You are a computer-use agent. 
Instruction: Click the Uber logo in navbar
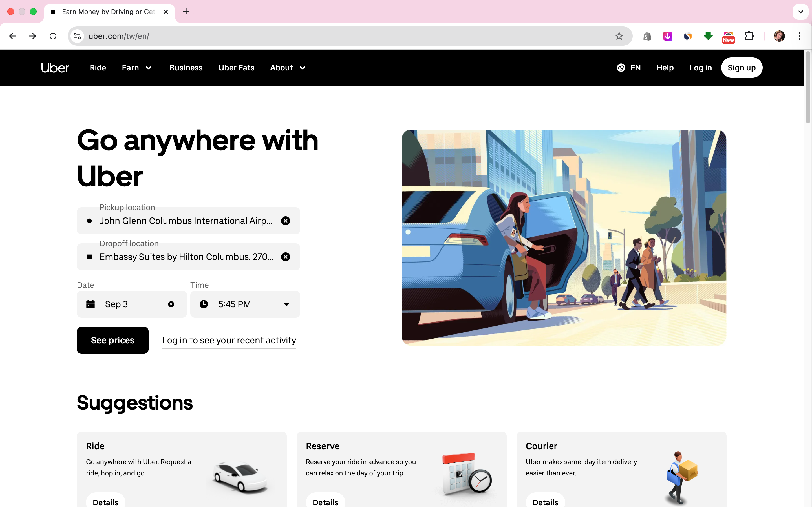tap(55, 68)
